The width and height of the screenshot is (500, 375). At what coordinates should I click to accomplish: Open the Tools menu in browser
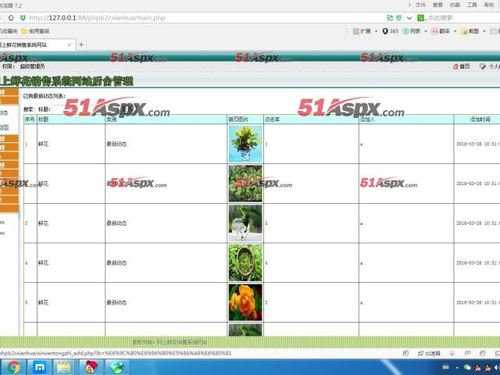[472, 5]
